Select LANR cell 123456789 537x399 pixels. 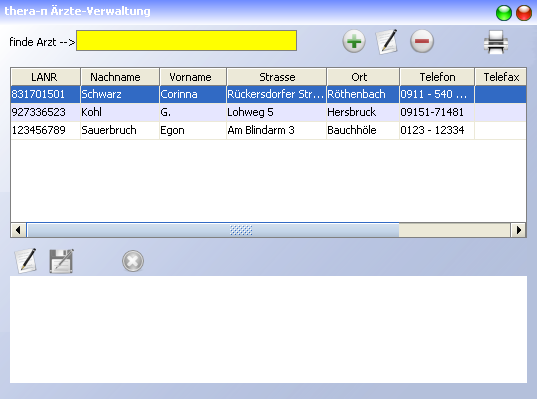point(45,130)
